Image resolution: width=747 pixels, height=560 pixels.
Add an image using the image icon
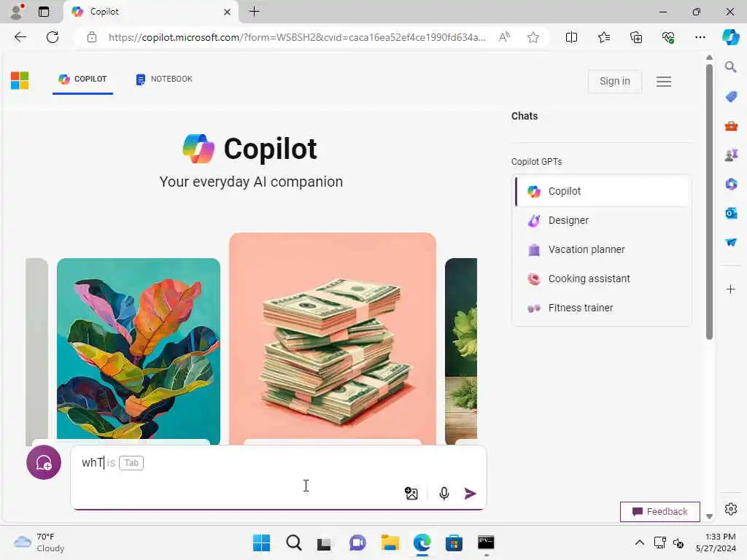click(411, 494)
